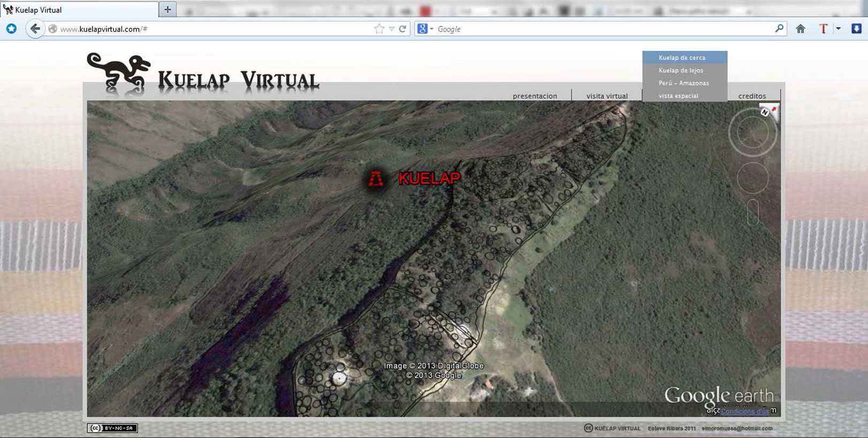Go to browser home page icon

(801, 29)
